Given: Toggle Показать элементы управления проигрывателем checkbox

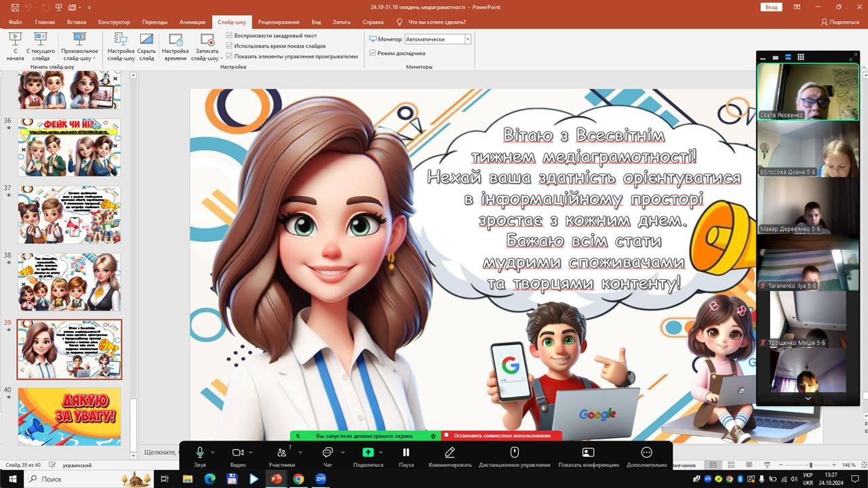Looking at the screenshot, I should (229, 56).
